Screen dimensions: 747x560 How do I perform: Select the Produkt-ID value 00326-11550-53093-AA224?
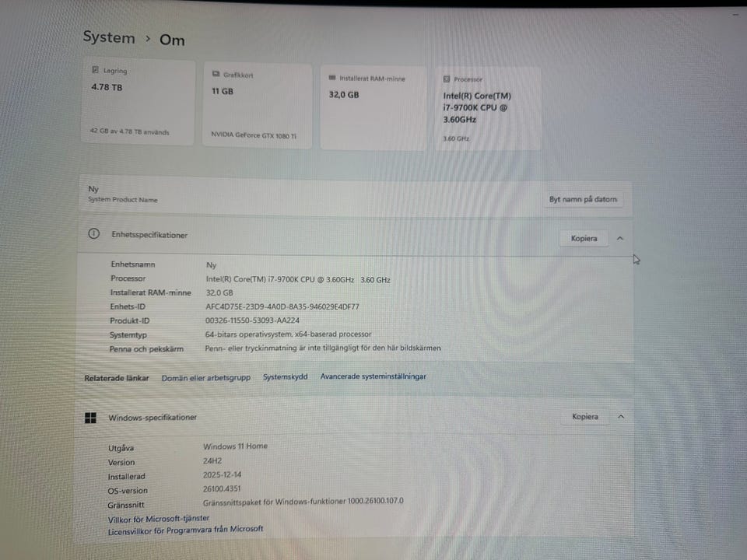click(x=252, y=320)
